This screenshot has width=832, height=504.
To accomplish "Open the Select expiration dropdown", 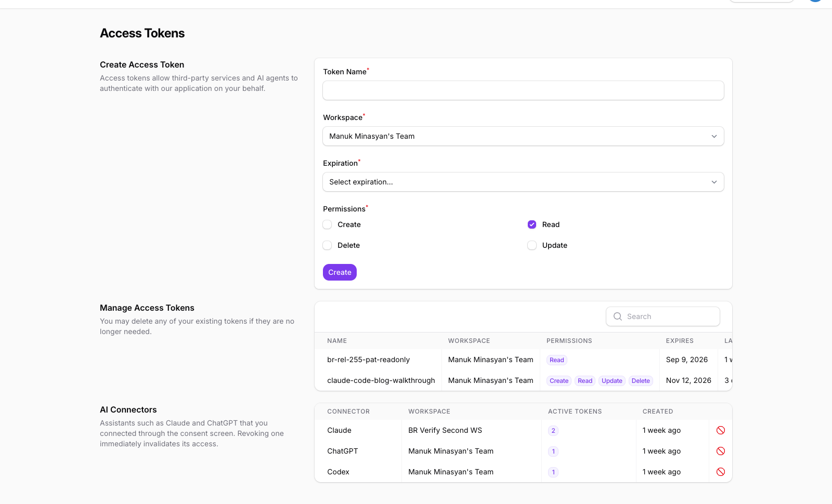I will click(x=523, y=182).
